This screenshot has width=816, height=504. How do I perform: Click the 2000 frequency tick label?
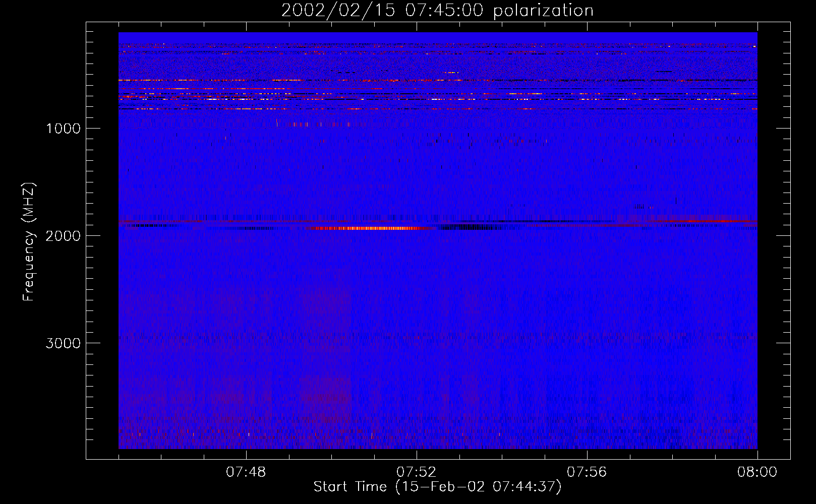(63, 236)
